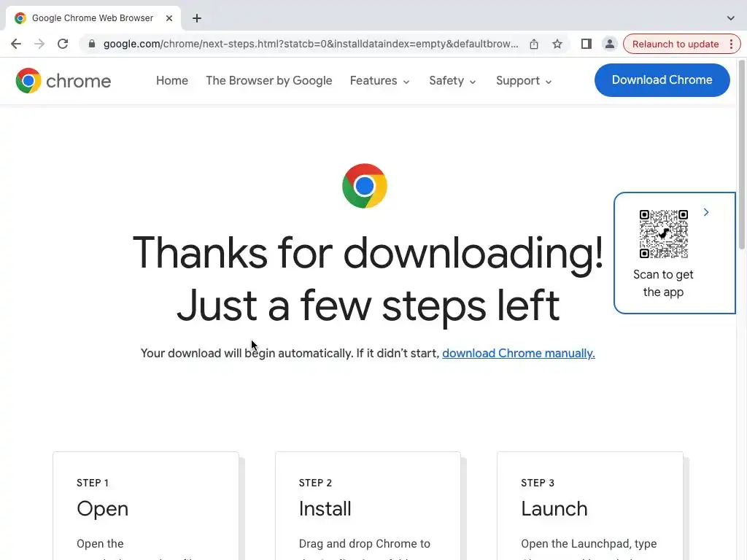Click the QR code image
The width and height of the screenshot is (747, 560).
coord(663,234)
